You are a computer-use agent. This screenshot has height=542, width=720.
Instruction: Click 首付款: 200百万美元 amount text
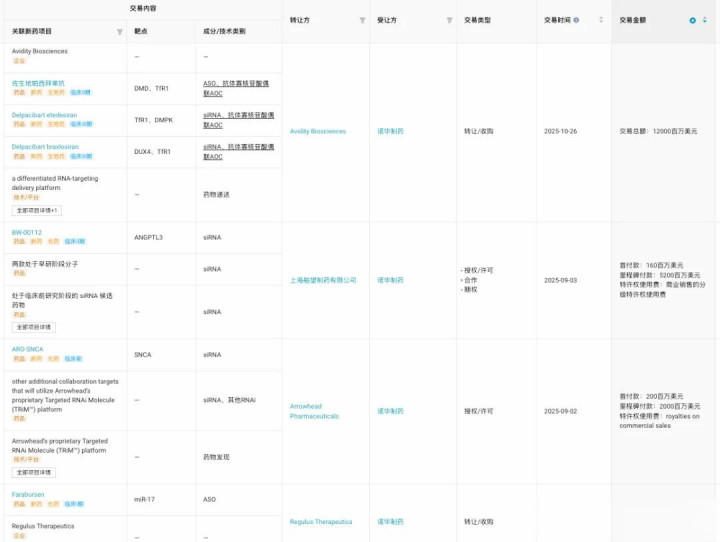tap(651, 396)
